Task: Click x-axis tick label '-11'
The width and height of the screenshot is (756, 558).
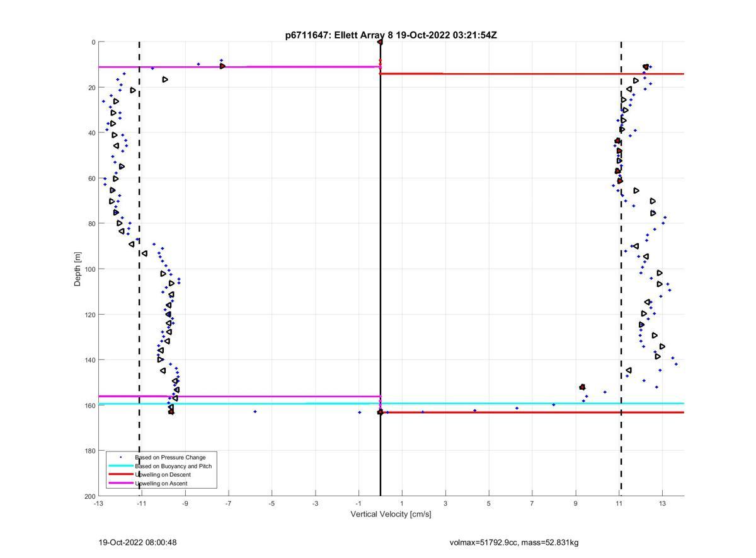Action: coord(142,504)
